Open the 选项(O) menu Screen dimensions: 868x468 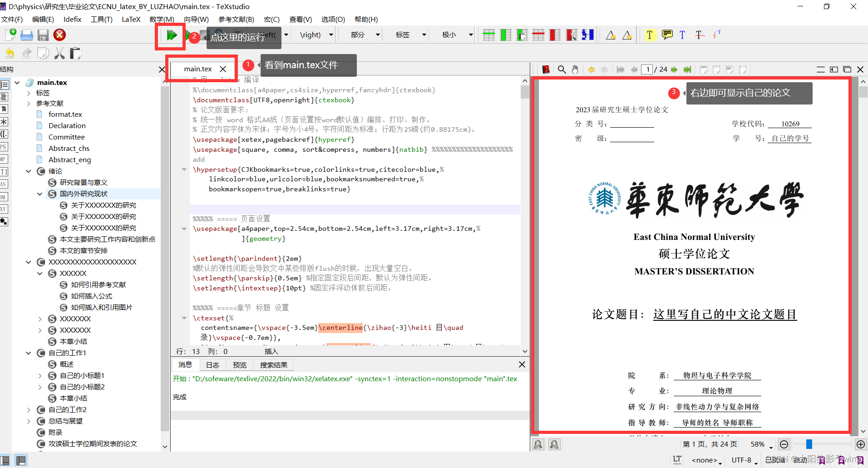tap(333, 19)
